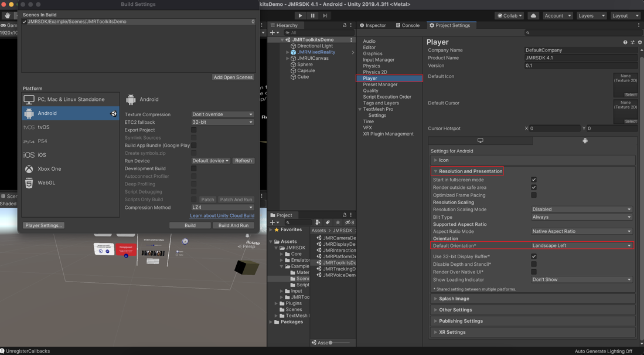Click the Pause button in the toolbar

tap(312, 16)
